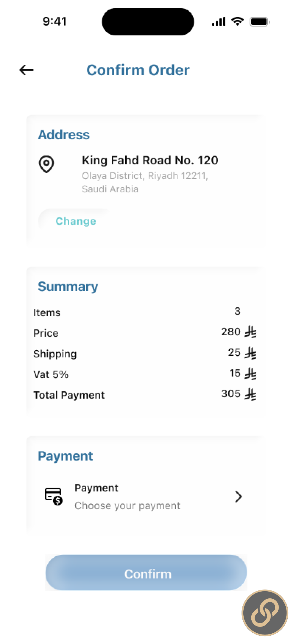Tap the Shipping cost row
Image resolution: width=296 pixels, height=644 pixels.
pyautogui.click(x=145, y=353)
